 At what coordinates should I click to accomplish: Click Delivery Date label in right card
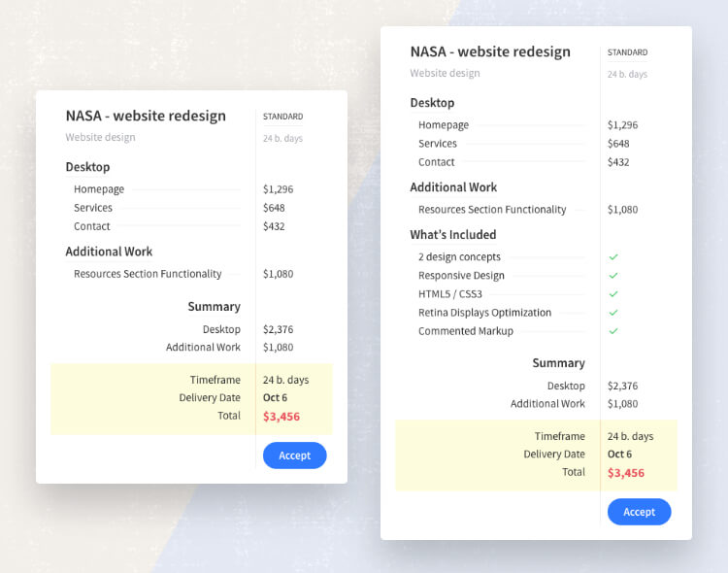click(x=554, y=455)
